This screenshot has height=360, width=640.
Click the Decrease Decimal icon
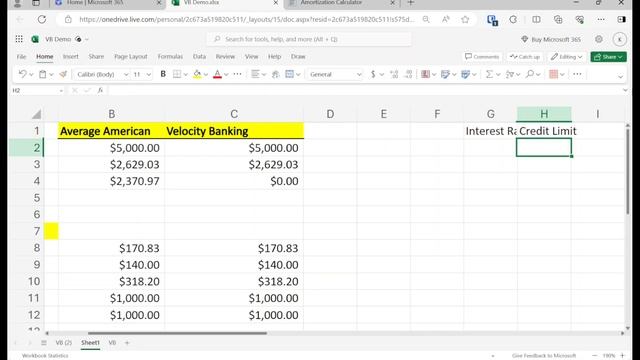[408, 74]
